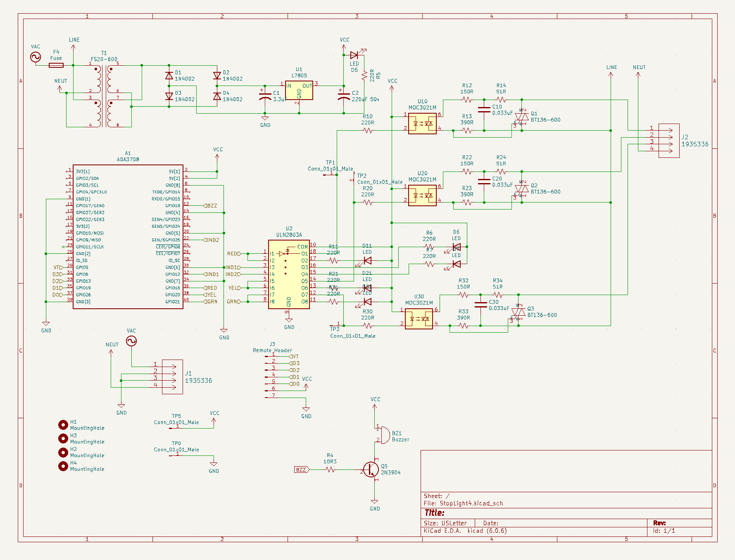
Task: Select the A1 ADA3708 module body
Action: coord(128,237)
